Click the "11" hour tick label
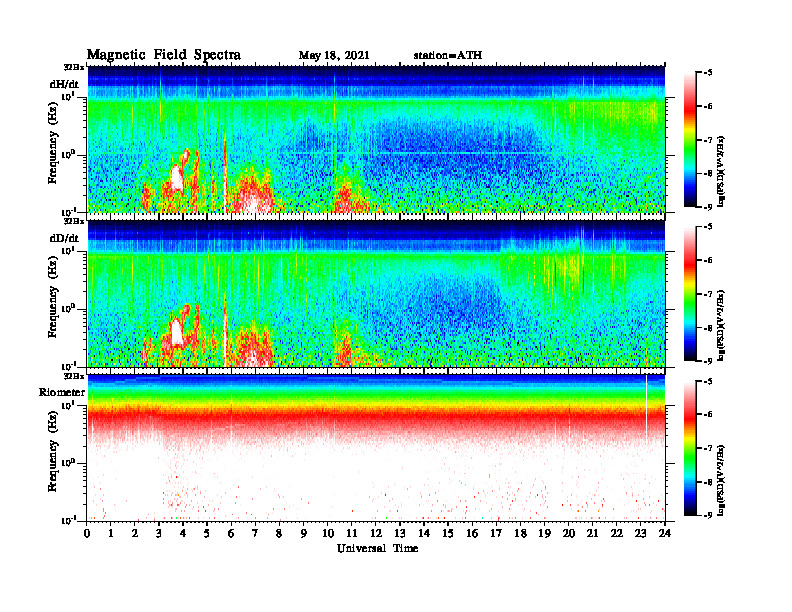This screenshot has width=792, height=612. 352,533
